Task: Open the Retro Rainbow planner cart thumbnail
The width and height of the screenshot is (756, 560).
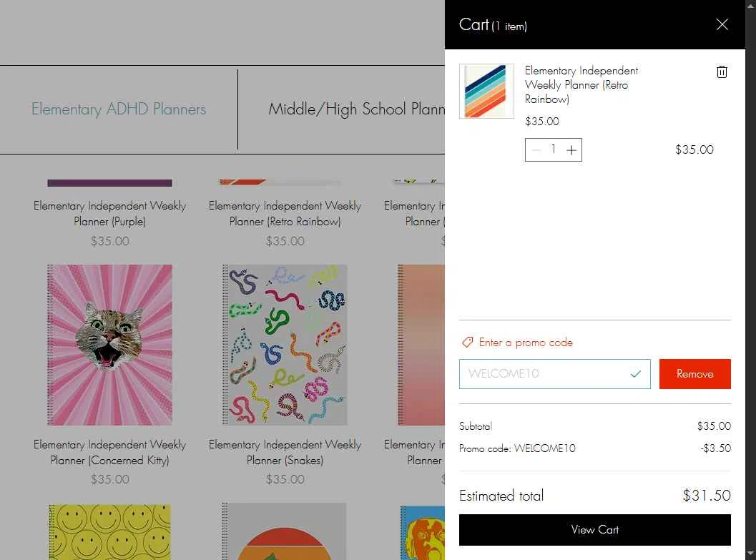Action: pos(486,91)
